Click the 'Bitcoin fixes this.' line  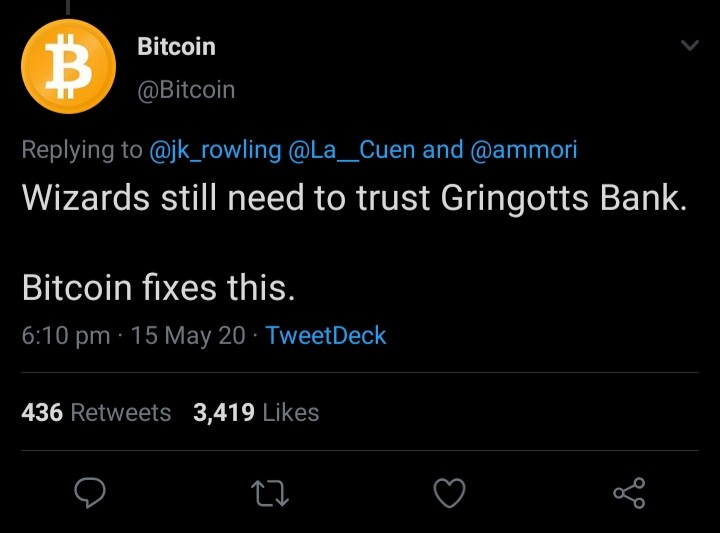tap(158, 288)
